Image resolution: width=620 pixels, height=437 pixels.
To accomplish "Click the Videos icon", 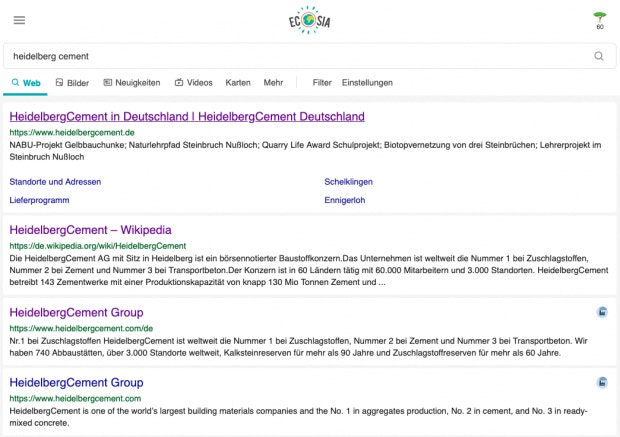I will (x=179, y=82).
